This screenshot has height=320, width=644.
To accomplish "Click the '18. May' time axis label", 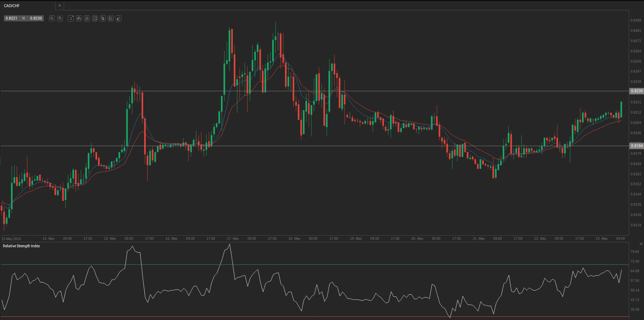I will click(294, 239).
